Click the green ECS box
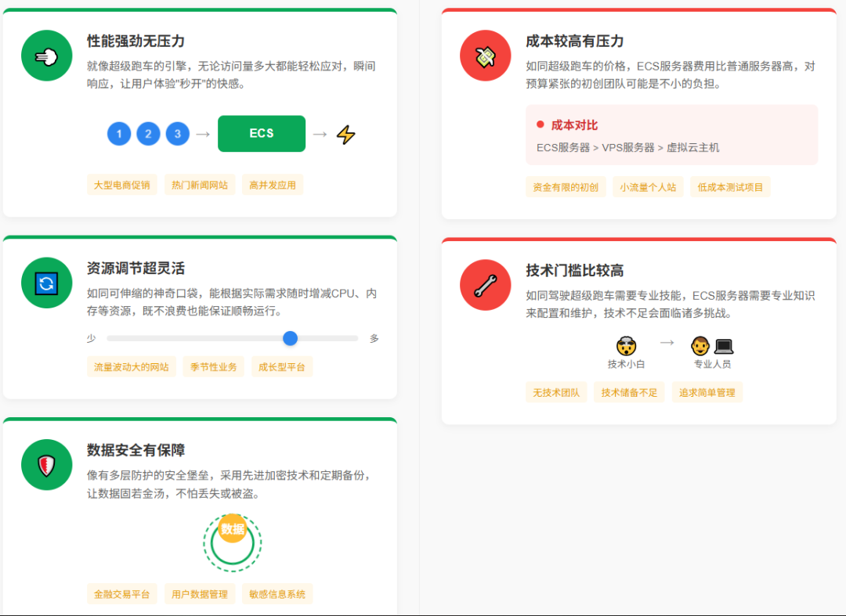This screenshot has height=616, width=846. pyautogui.click(x=262, y=134)
